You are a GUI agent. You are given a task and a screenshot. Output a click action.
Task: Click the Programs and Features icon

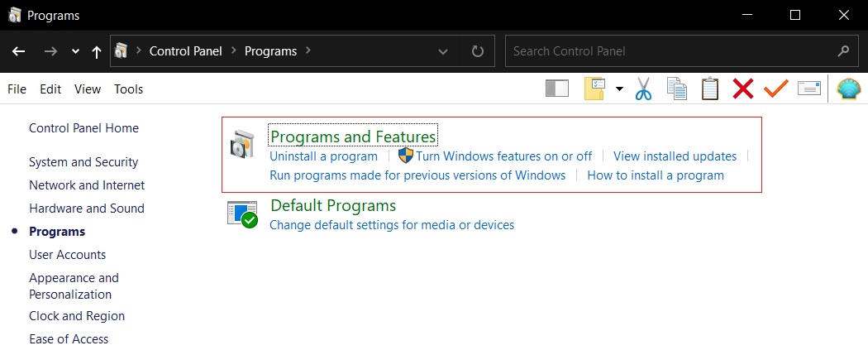pyautogui.click(x=242, y=145)
